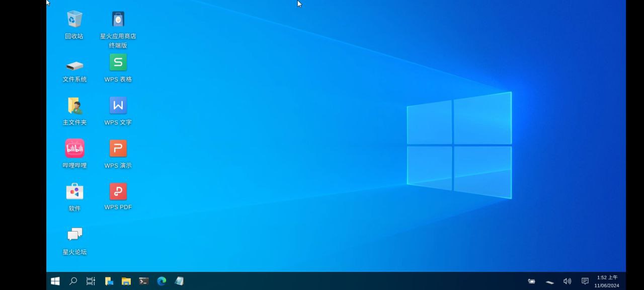The width and height of the screenshot is (644, 290).
Task: Open the 回收站 recycle bin icon
Action: pyautogui.click(x=74, y=20)
